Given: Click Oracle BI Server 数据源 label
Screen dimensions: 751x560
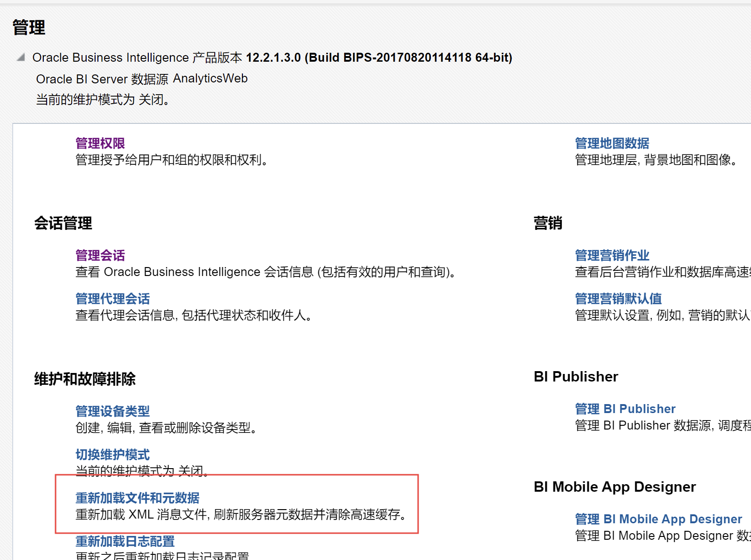Looking at the screenshot, I should [102, 79].
